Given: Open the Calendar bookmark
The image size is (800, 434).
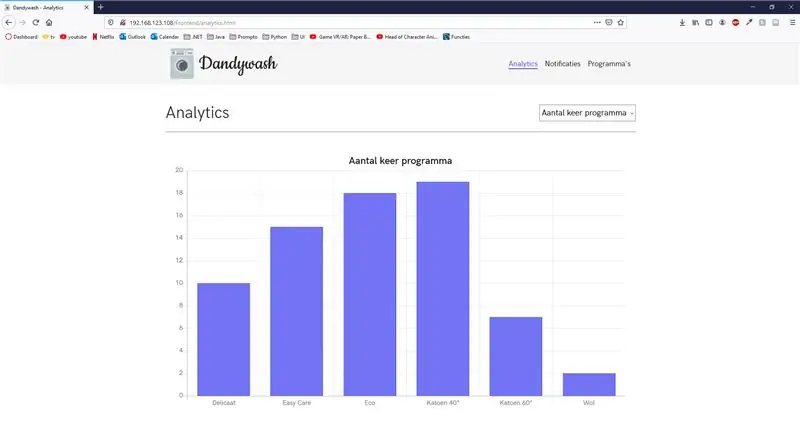Looking at the screenshot, I should 165,37.
